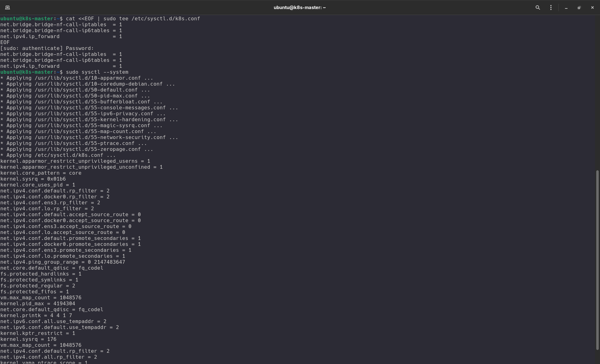This screenshot has width=600, height=364.
Task: Click the Applying /etc/sysctl.d/k8s.conf line
Action: pyautogui.click(x=58, y=155)
